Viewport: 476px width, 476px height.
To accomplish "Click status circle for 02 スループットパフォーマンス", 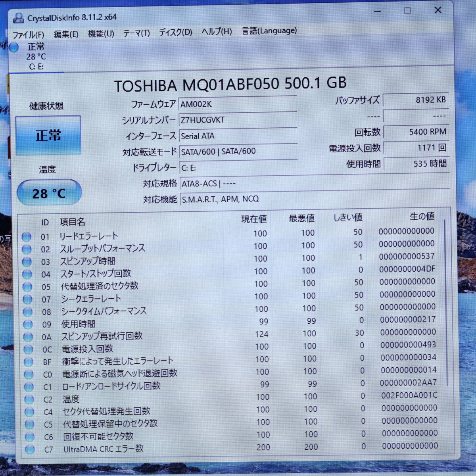I will tap(27, 250).
